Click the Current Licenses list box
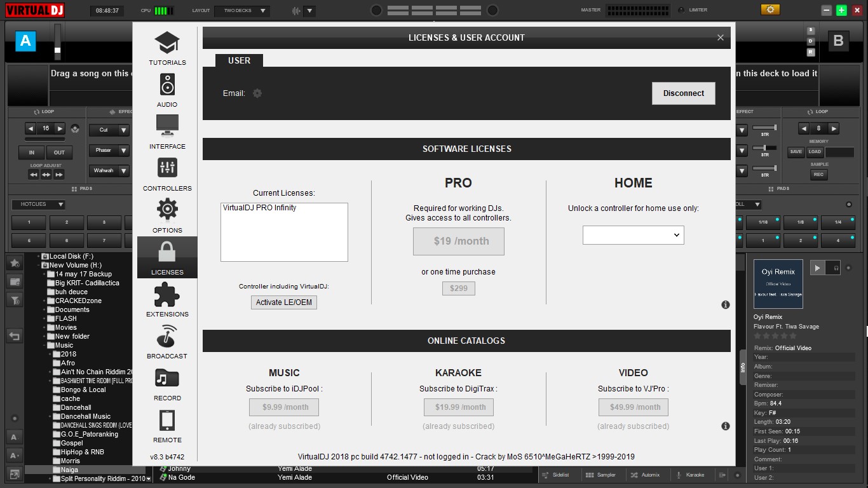Viewport: 868px width, 488px height. click(284, 232)
